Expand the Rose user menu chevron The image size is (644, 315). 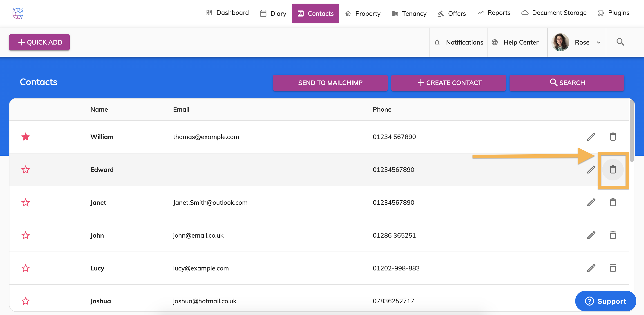599,42
